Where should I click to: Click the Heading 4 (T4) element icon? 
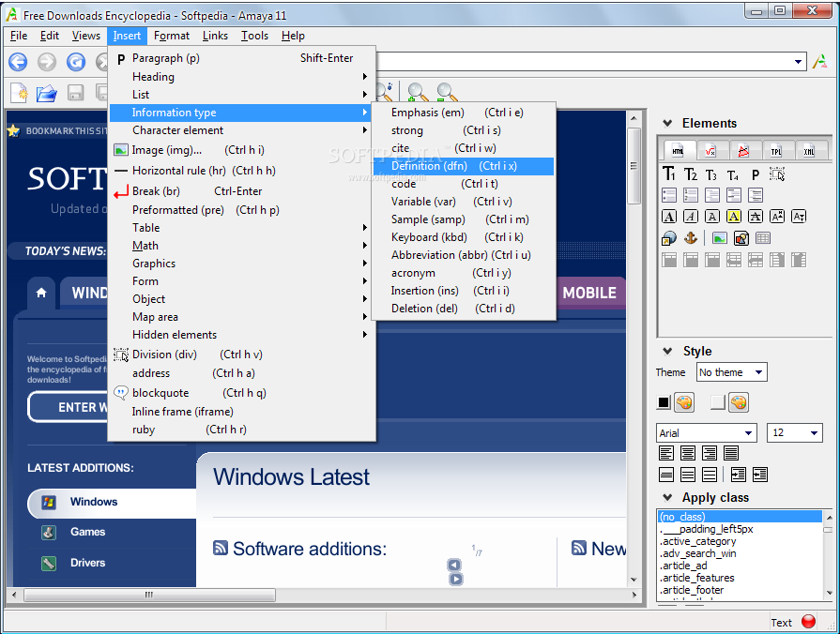[732, 175]
